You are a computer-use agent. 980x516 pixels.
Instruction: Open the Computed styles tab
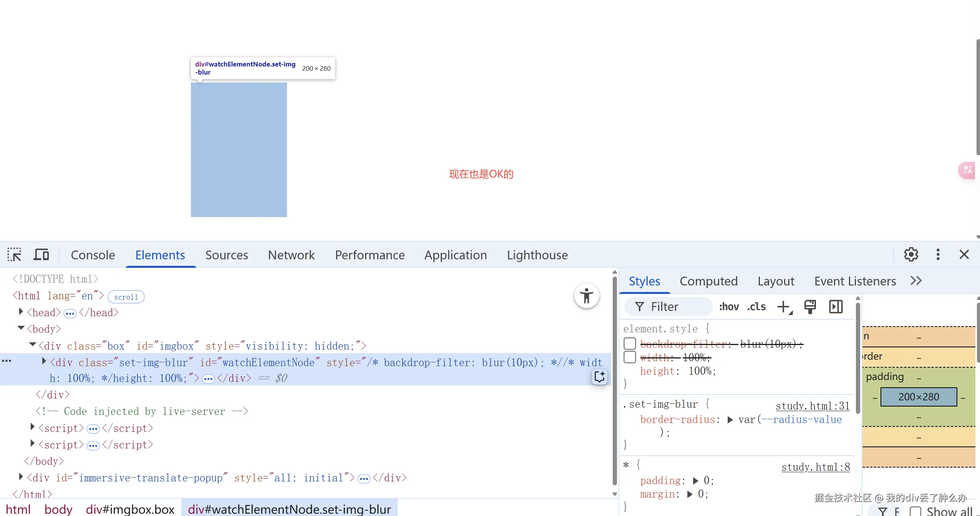click(708, 281)
